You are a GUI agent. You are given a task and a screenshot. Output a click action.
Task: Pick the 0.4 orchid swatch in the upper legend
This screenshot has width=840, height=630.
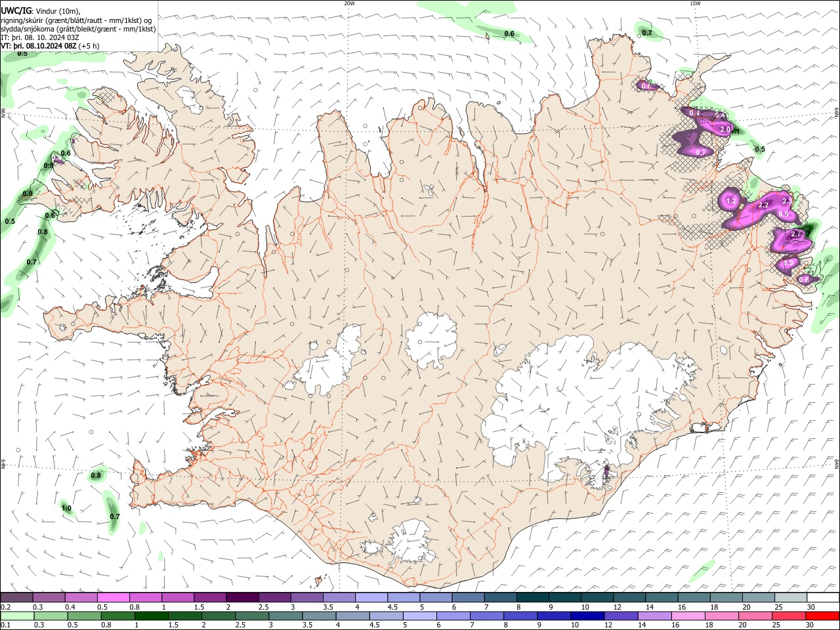click(x=81, y=597)
